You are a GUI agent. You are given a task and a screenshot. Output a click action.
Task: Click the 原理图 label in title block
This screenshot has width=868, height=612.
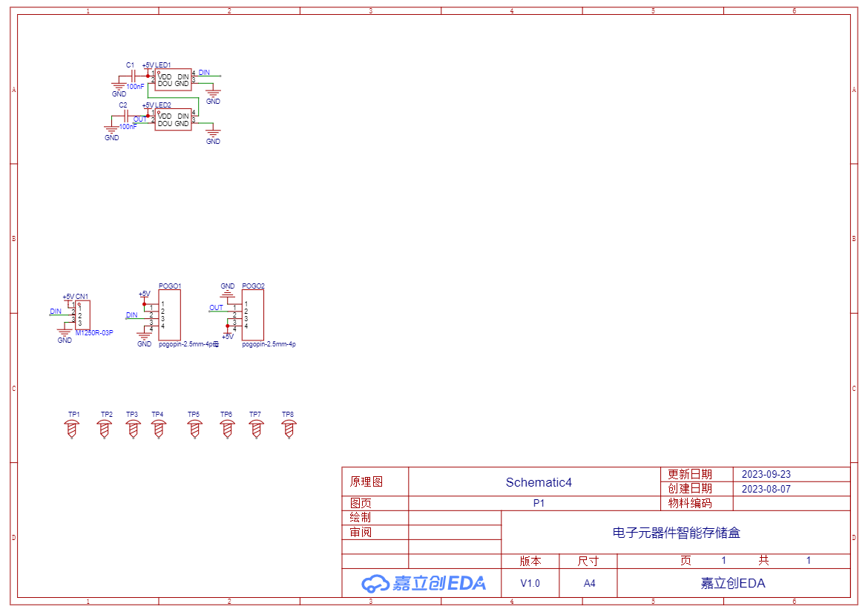coord(366,482)
